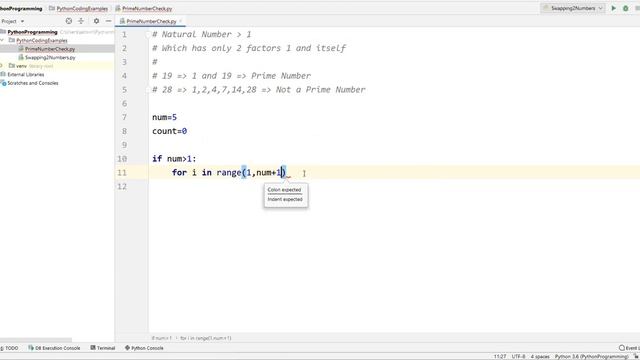Screen dimensions: 640x360
Task: Click line number 12 in gutter
Action: coord(122,186)
